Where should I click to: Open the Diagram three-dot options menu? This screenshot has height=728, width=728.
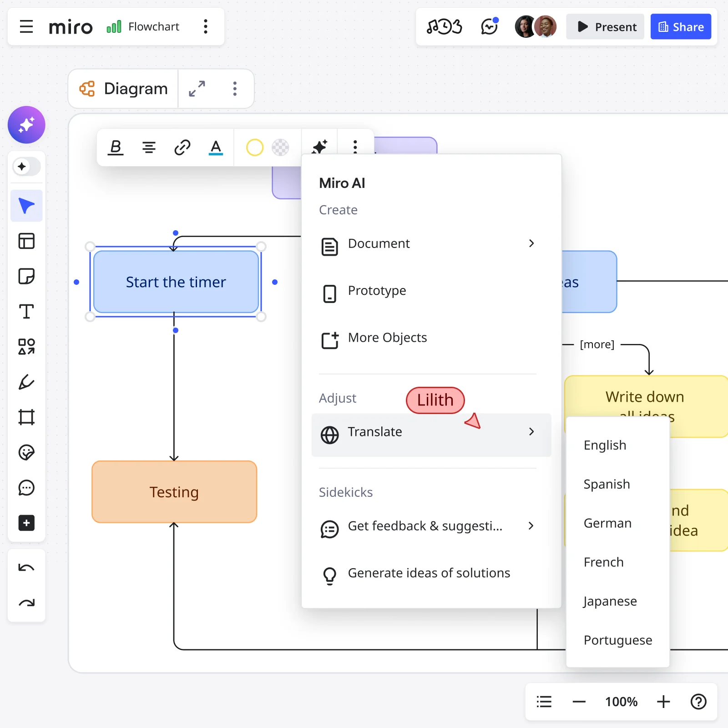pyautogui.click(x=235, y=89)
